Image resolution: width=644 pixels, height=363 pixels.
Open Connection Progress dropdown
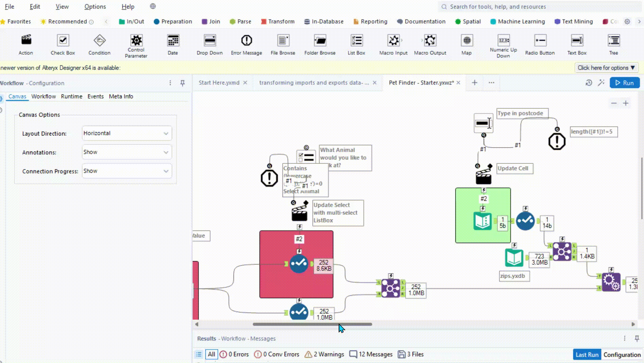tap(127, 171)
